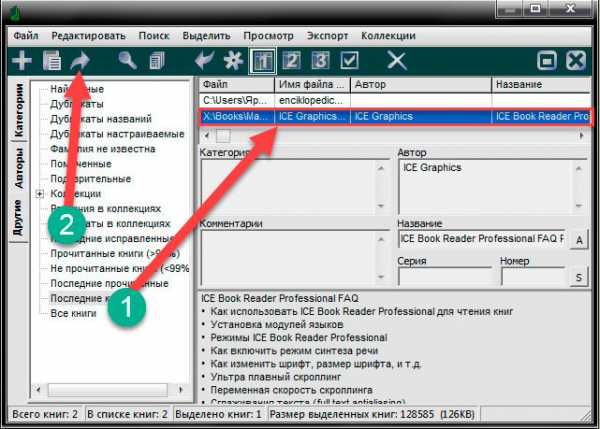Open the Просмотр menu
Viewport: 600px width, 429px height.
[268, 36]
